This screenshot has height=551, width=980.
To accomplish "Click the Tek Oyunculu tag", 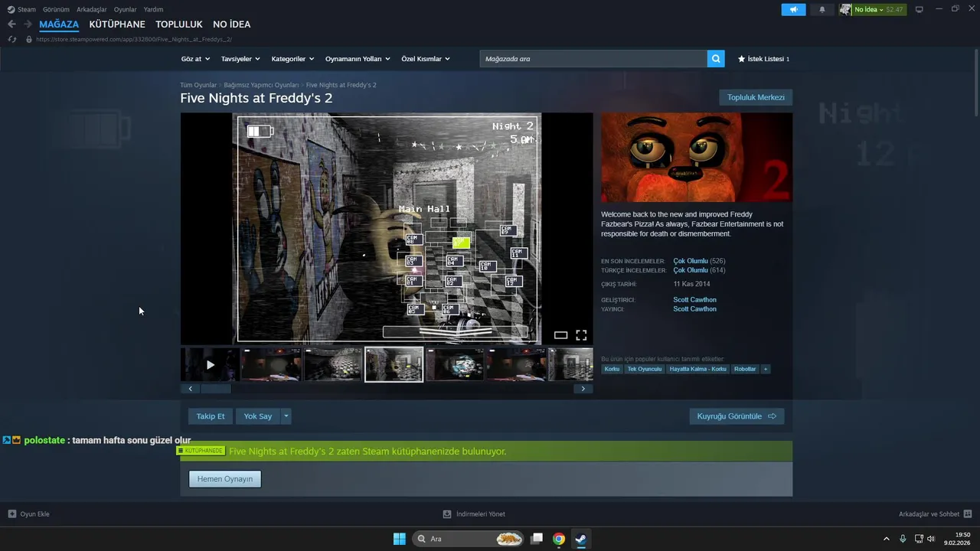I will [645, 369].
